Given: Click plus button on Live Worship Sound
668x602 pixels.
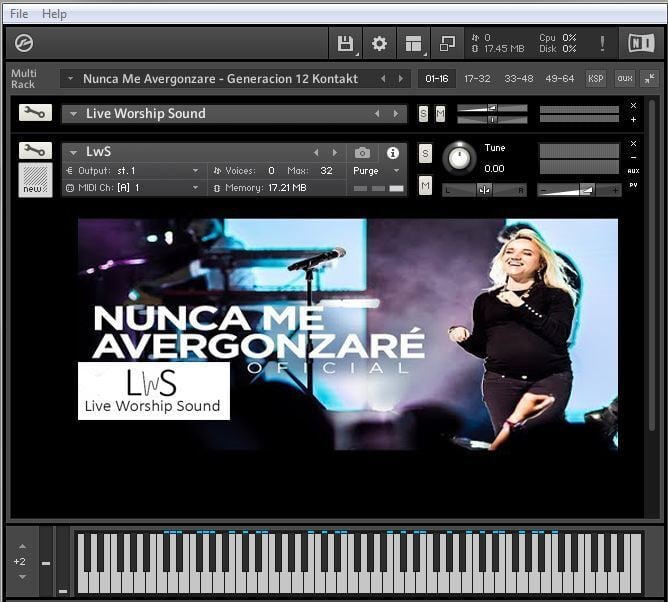Looking at the screenshot, I should coord(633,120).
